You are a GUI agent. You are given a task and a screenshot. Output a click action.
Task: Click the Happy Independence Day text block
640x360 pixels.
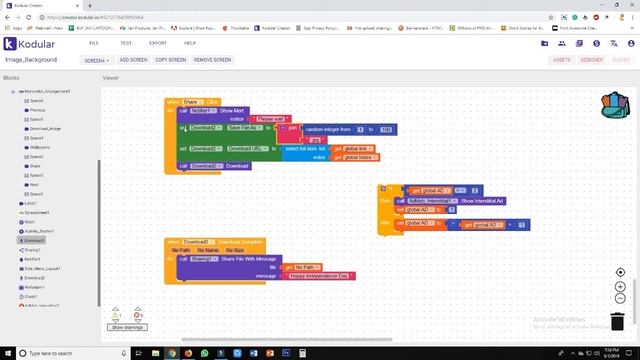319,276
